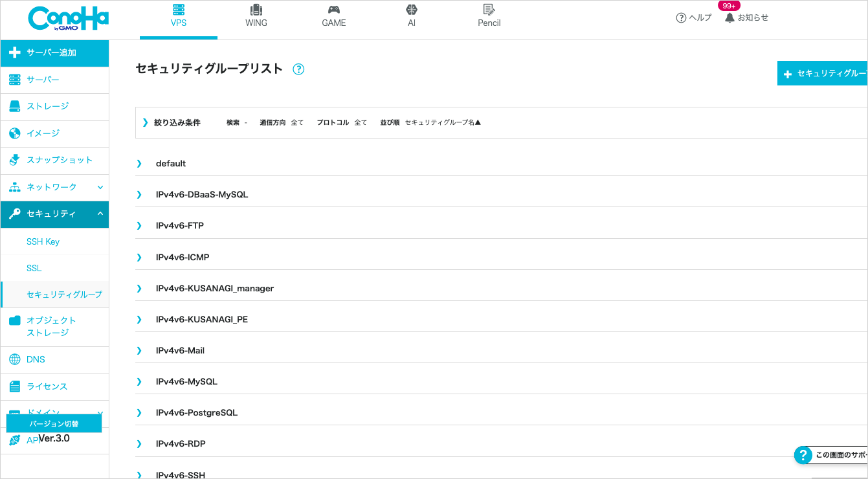Click the network icon in the sidebar
This screenshot has height=479, width=868.
tap(15, 187)
